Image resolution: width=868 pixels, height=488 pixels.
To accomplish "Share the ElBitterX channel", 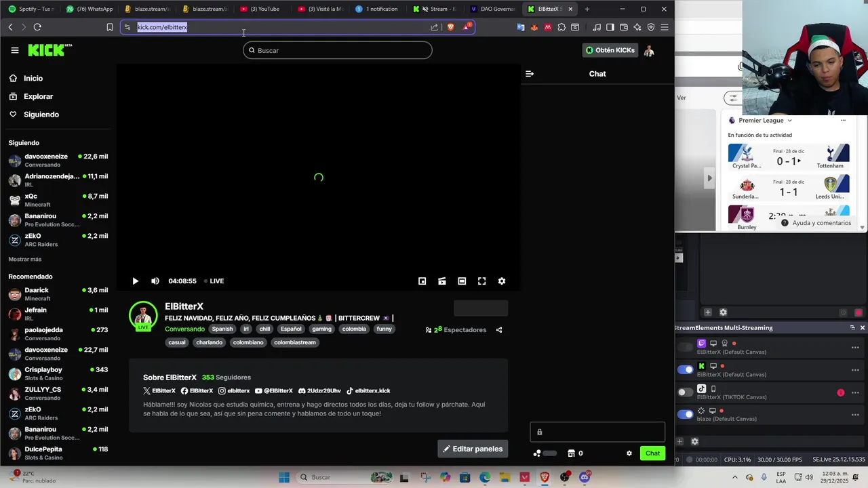I will 499,330.
